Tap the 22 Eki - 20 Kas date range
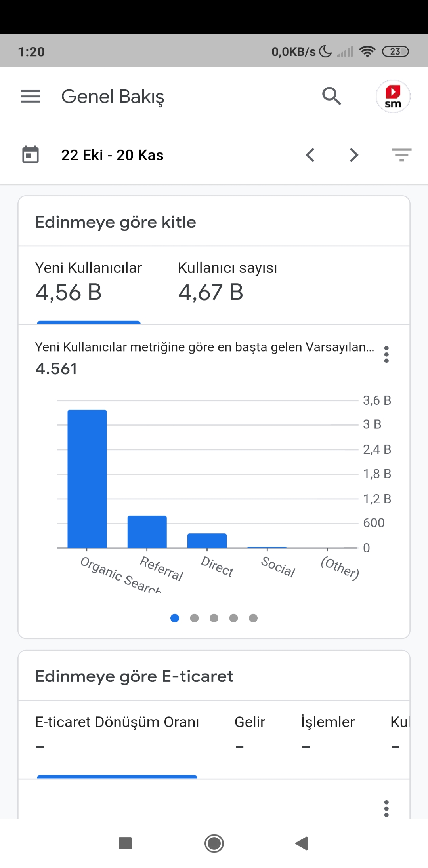The width and height of the screenshot is (428, 868). coord(112,155)
